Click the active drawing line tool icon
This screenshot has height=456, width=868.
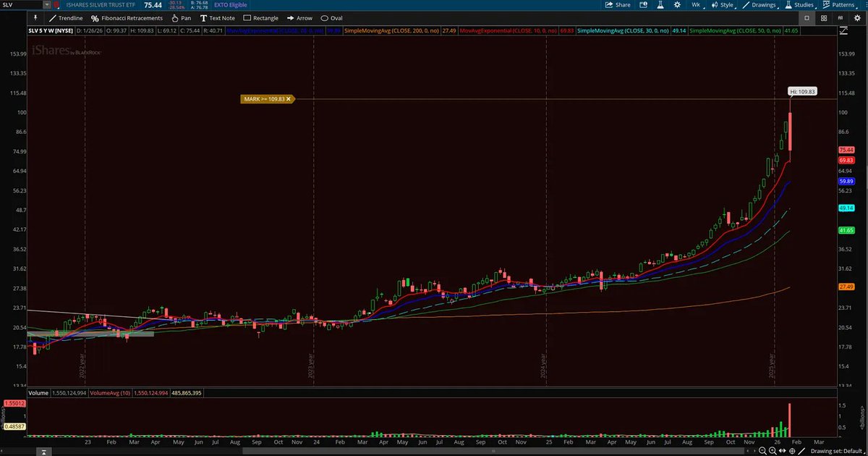803,450
